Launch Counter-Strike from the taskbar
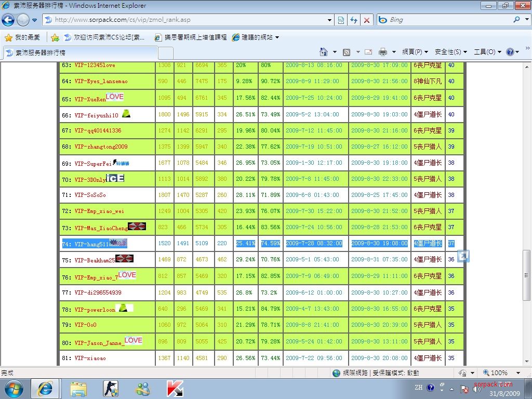The height and width of the screenshot is (399, 532). (110, 389)
